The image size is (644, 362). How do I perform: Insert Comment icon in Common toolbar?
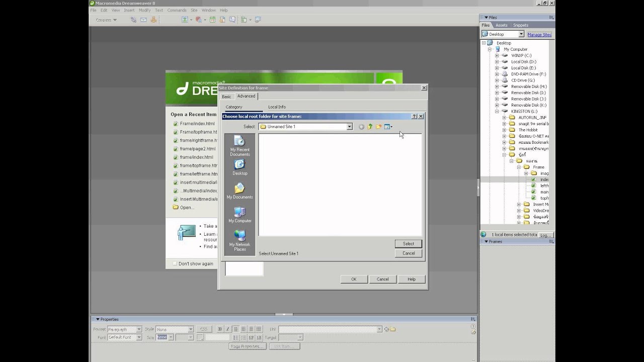(x=232, y=20)
